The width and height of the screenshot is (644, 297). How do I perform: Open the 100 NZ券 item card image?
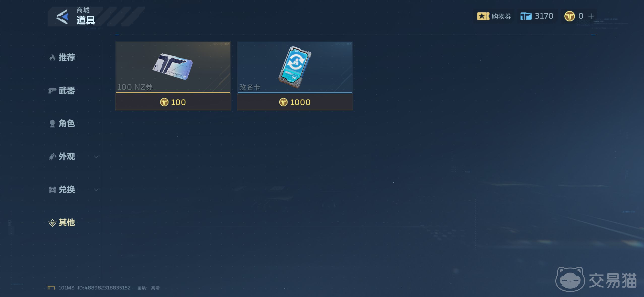173,67
